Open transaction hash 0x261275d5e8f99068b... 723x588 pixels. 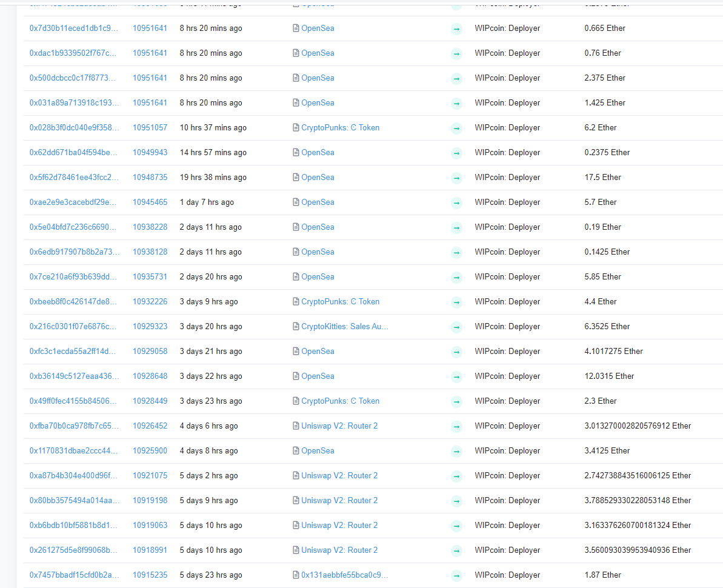coord(73,551)
